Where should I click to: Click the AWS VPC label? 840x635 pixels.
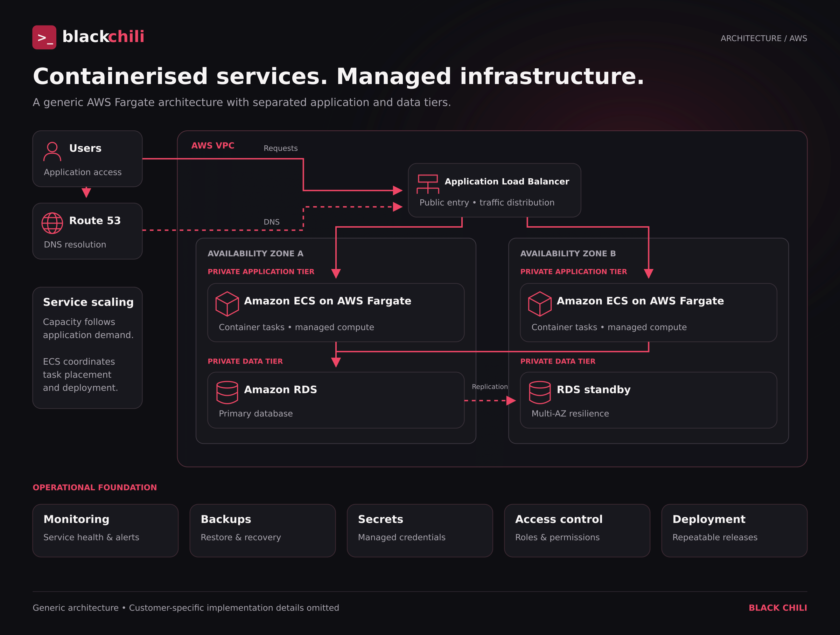click(x=213, y=146)
